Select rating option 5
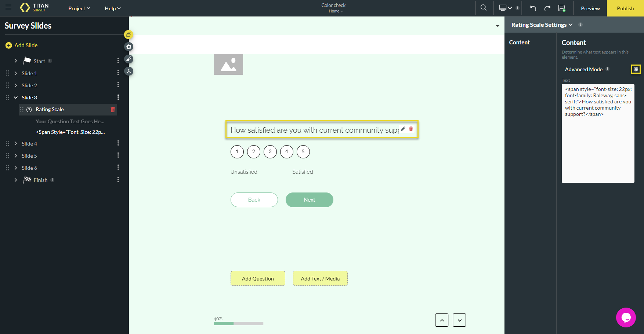The image size is (644, 334). coord(303,152)
